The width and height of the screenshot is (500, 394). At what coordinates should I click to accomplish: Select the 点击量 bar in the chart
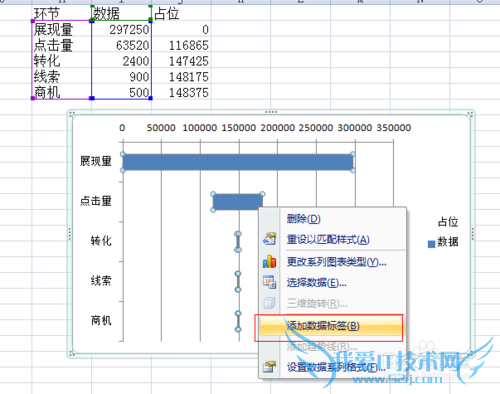(x=238, y=202)
